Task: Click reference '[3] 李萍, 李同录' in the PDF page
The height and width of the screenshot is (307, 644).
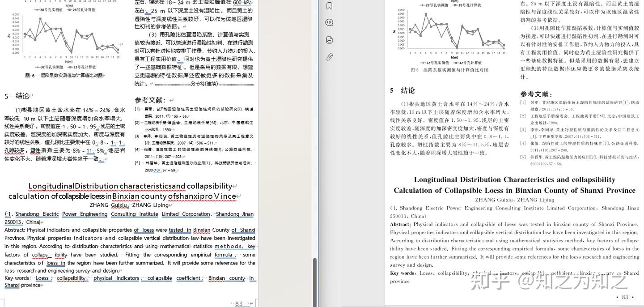Action: pyautogui.click(x=580, y=132)
